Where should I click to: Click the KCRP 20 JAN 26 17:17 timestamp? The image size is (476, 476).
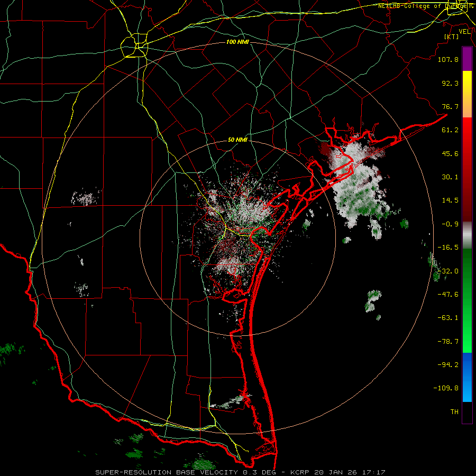[x=338, y=472]
